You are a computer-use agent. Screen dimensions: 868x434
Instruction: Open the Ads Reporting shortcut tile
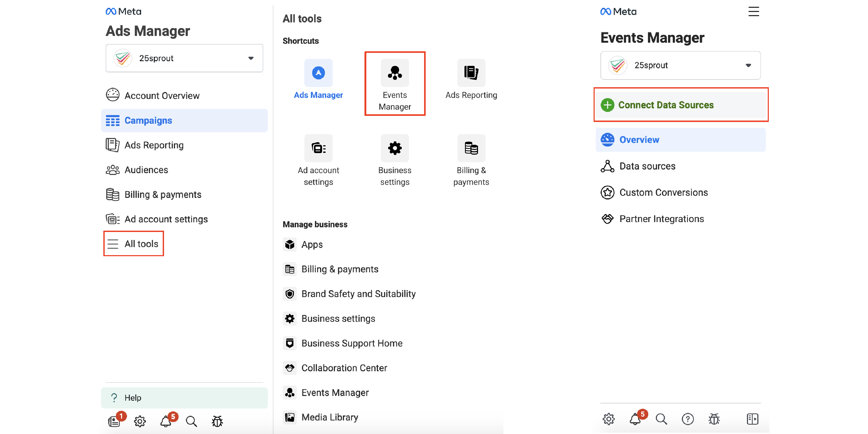(471, 80)
